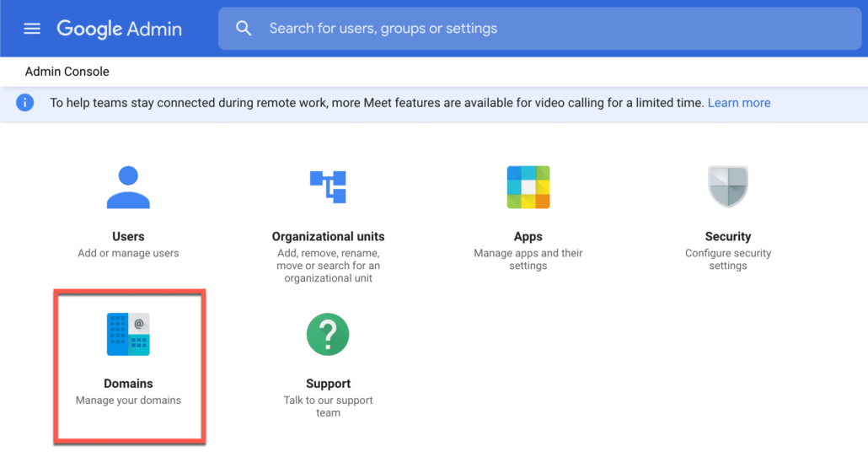The height and width of the screenshot is (468, 868).
Task: Open the Domains heading
Action: 128,384
